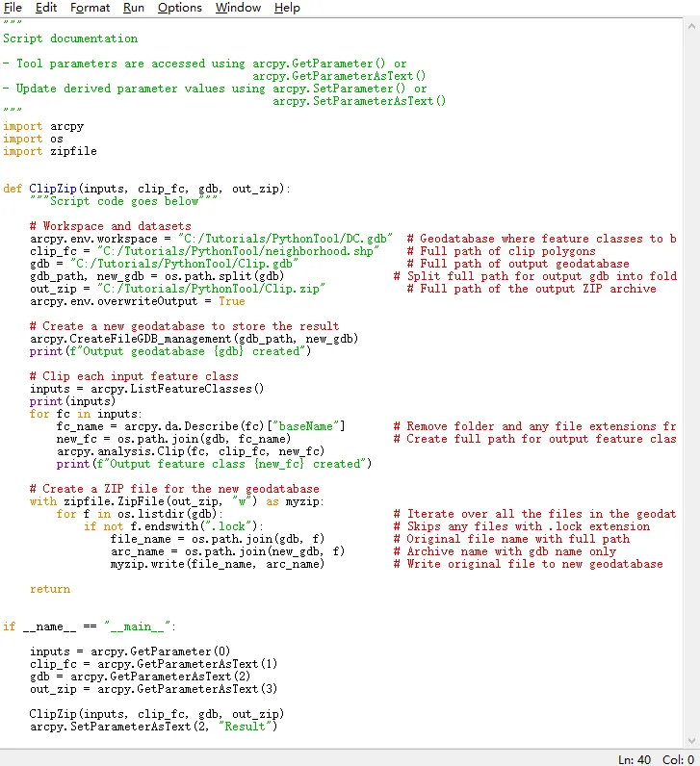Viewport: 700px width, 766px height.
Task: Click the arcpy.ListFeatureClasses() line
Action: click(146, 389)
